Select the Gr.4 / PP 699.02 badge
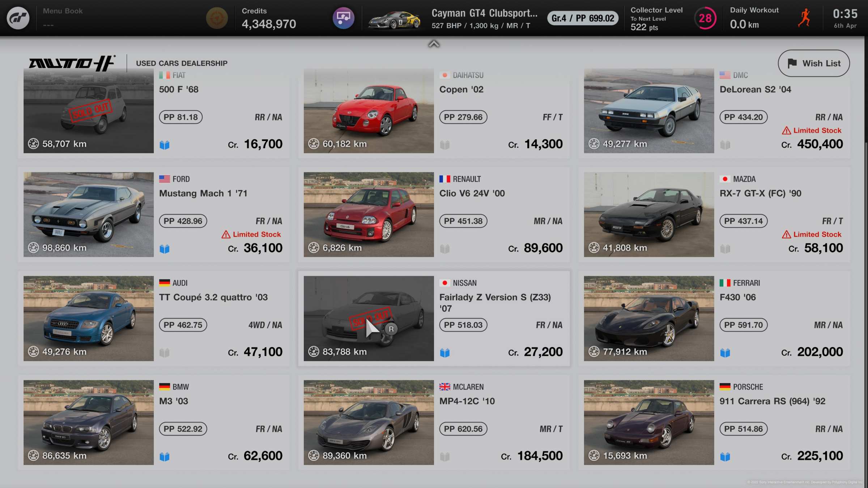Image resolution: width=868 pixels, height=488 pixels. click(x=583, y=18)
